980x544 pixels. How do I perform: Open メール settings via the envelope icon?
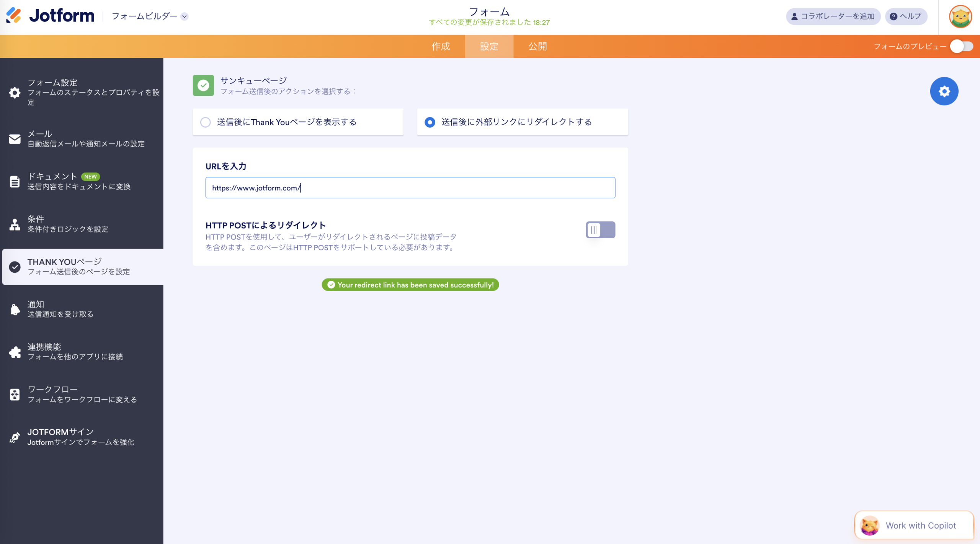click(15, 139)
